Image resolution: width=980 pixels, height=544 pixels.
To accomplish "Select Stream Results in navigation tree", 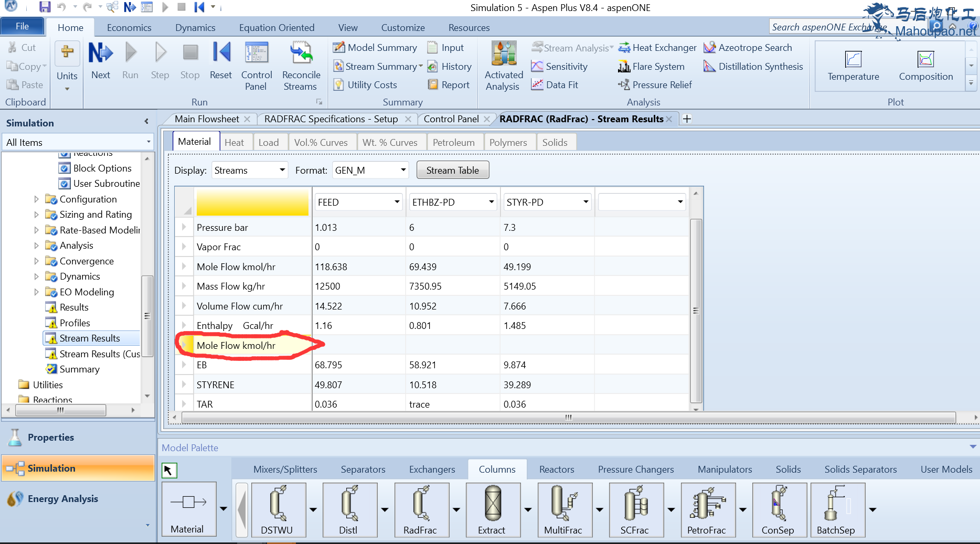I will click(x=90, y=338).
